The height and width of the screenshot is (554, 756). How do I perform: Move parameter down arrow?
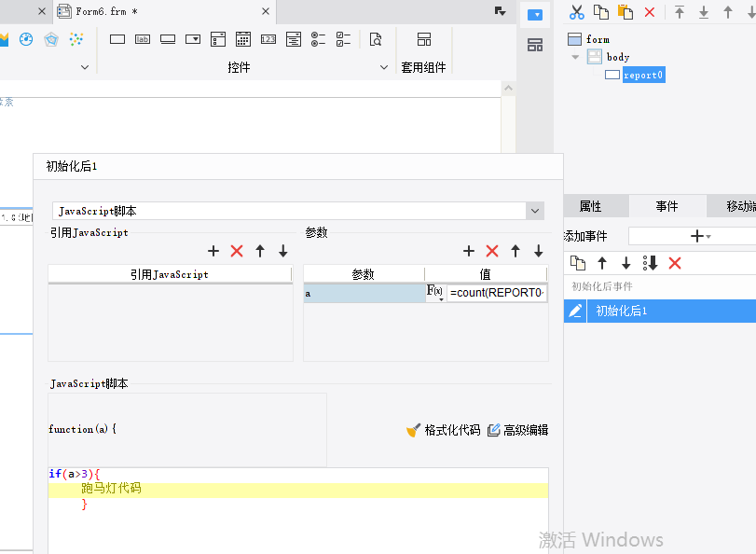pyautogui.click(x=539, y=251)
